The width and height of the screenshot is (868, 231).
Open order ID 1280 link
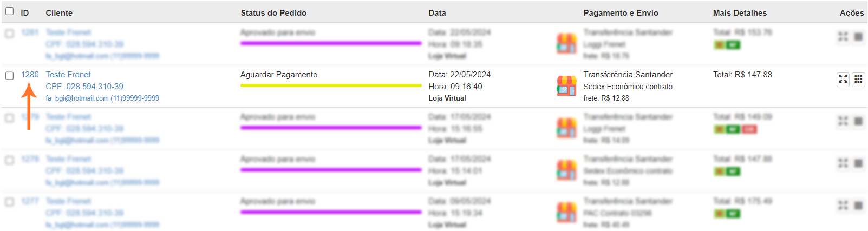point(30,75)
